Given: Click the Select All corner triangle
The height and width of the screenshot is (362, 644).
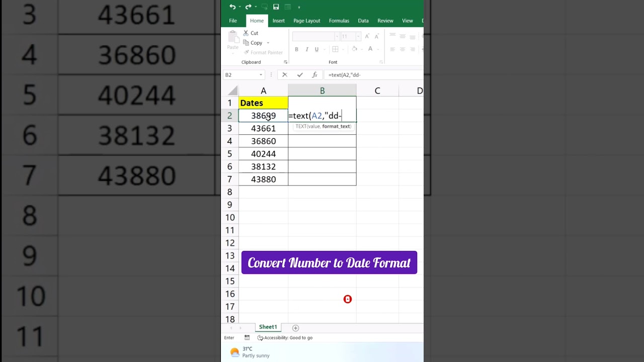Looking at the screenshot, I should tap(232, 91).
